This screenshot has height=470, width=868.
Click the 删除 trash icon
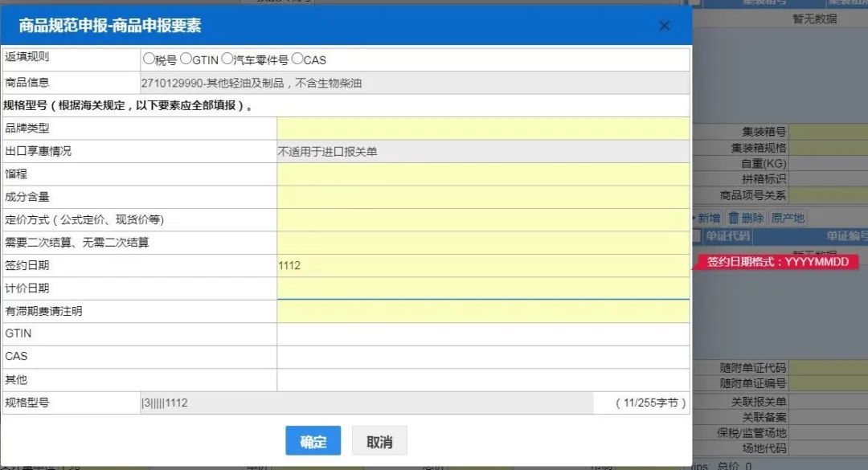(734, 218)
